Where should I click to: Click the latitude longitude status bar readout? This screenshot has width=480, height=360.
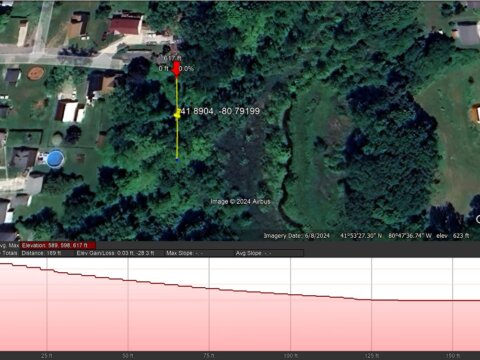(x=386, y=236)
